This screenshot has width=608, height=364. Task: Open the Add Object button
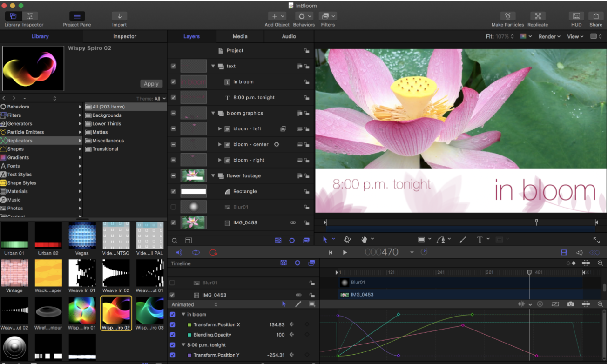tap(277, 16)
